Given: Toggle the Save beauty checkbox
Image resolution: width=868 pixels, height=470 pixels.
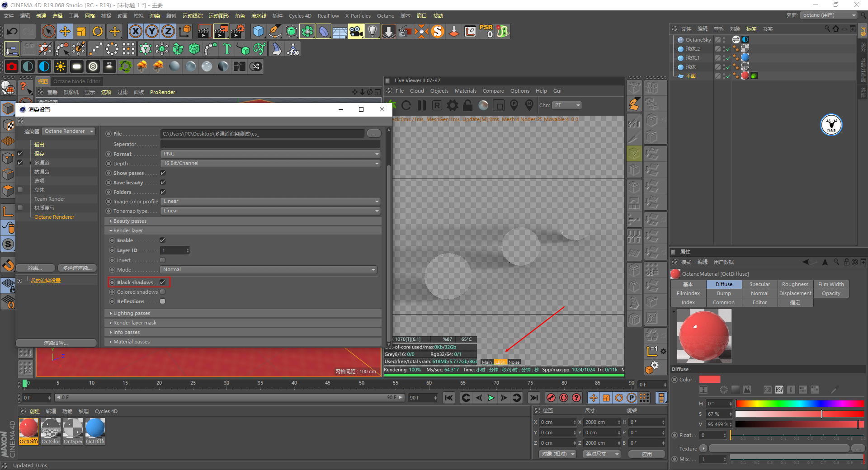Looking at the screenshot, I should pos(163,183).
